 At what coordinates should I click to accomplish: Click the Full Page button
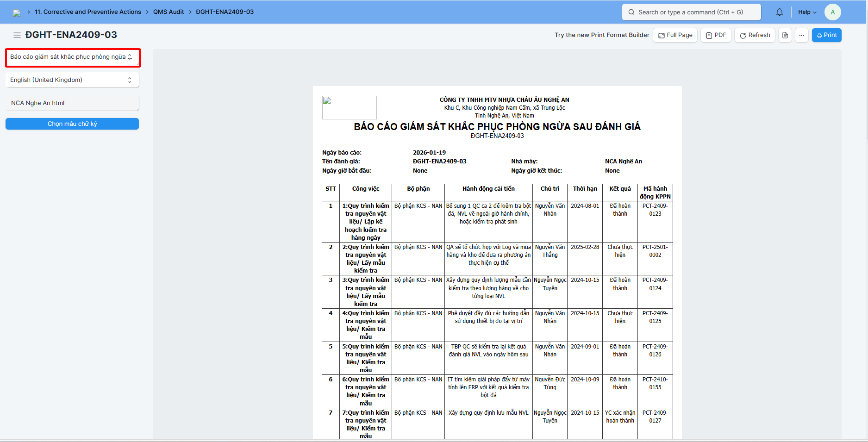coord(675,35)
